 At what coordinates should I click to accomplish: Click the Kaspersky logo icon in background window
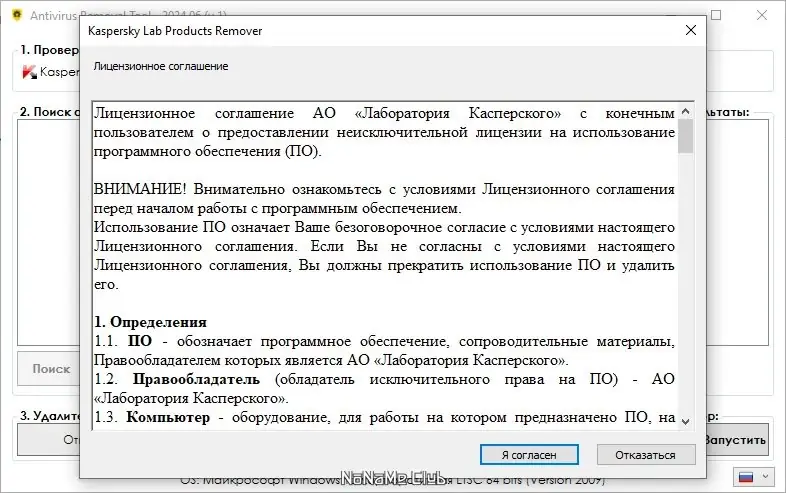click(29, 72)
